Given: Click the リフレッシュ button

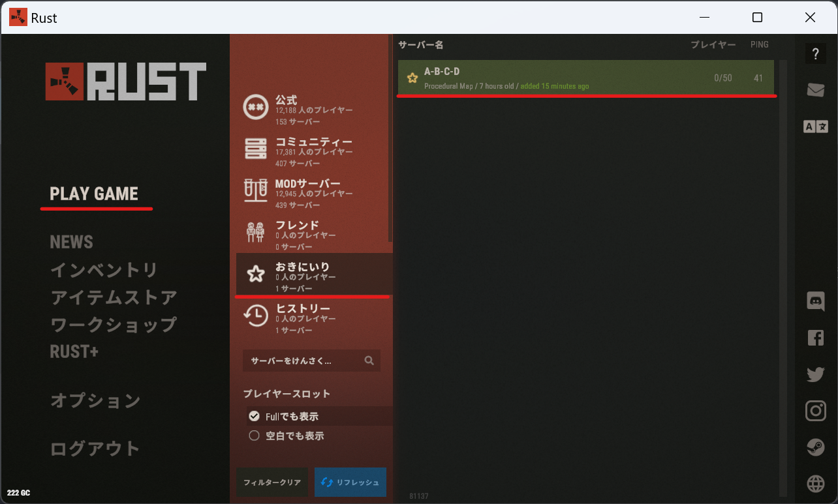Looking at the screenshot, I should pos(350,482).
